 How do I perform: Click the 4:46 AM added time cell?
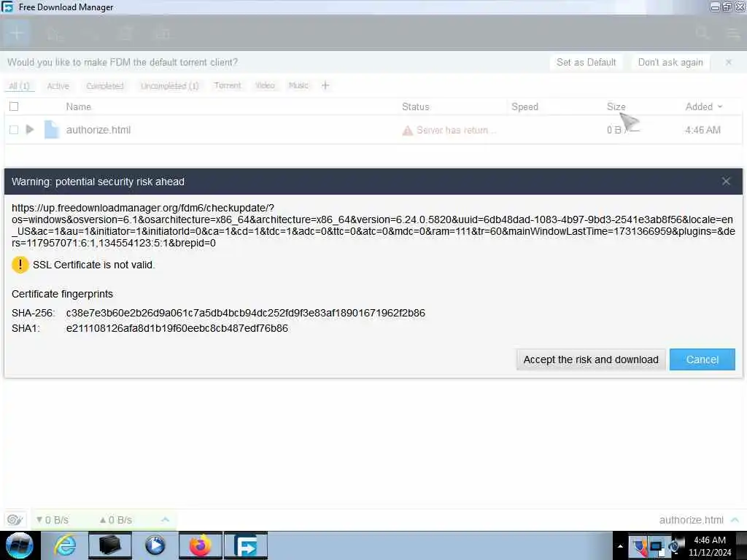703,130
